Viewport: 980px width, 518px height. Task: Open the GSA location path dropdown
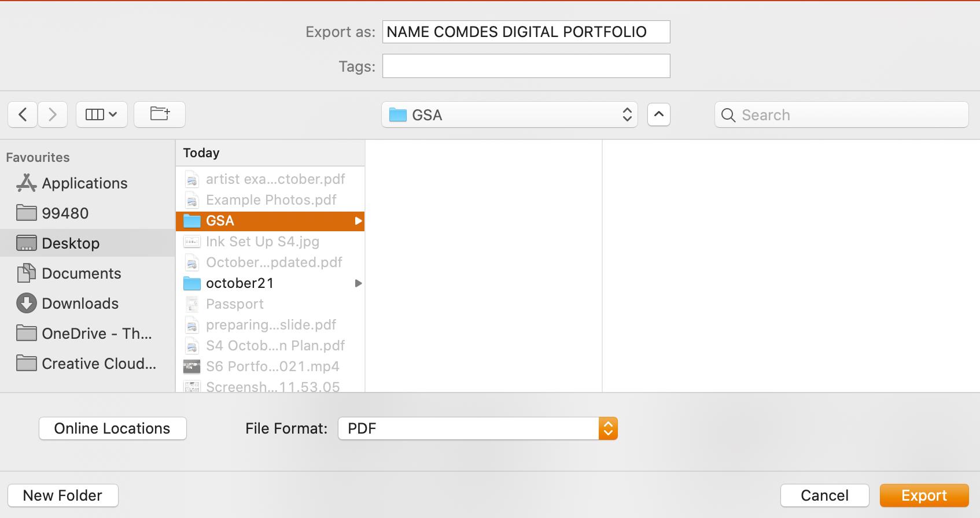click(x=509, y=114)
